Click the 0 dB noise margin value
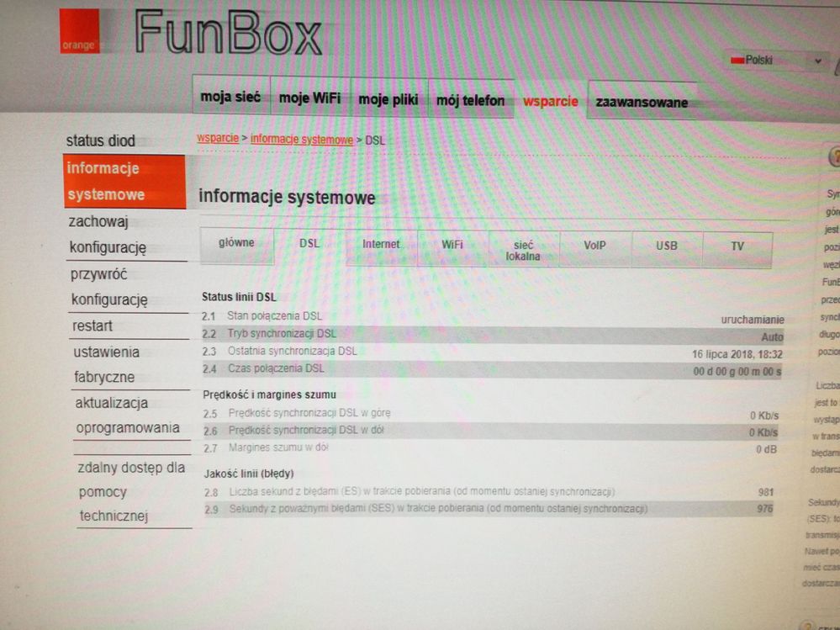This screenshot has height=630, width=840. click(x=766, y=449)
